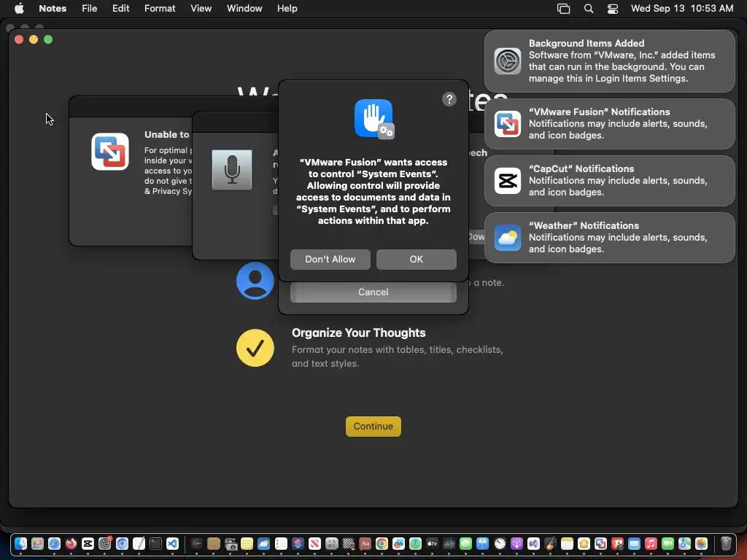Viewport: 747px width, 560px height.
Task: Open the Weather app in Dock
Action: (x=263, y=543)
